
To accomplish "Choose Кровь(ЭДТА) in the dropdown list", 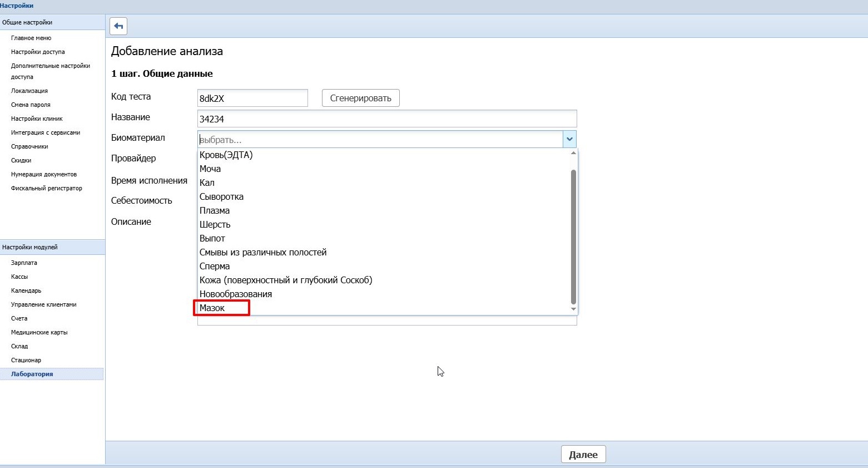I will [226, 155].
